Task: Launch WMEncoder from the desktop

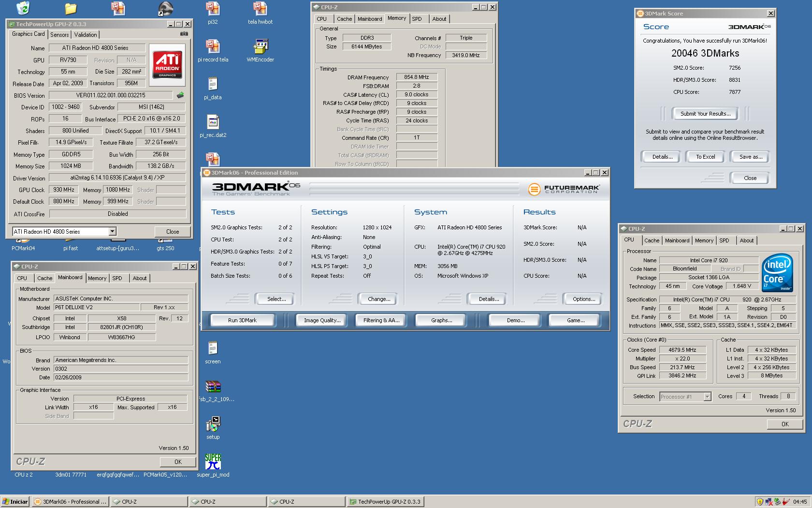Action: (260, 50)
